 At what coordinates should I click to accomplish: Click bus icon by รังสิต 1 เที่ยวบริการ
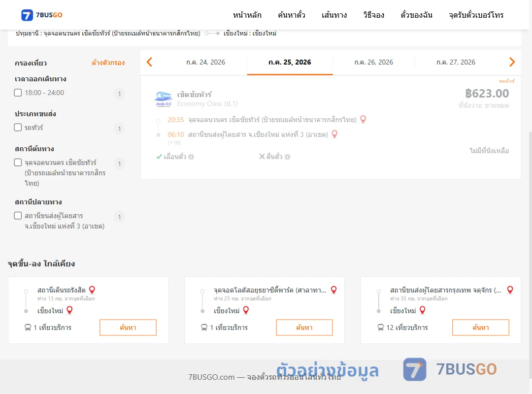tap(28, 328)
